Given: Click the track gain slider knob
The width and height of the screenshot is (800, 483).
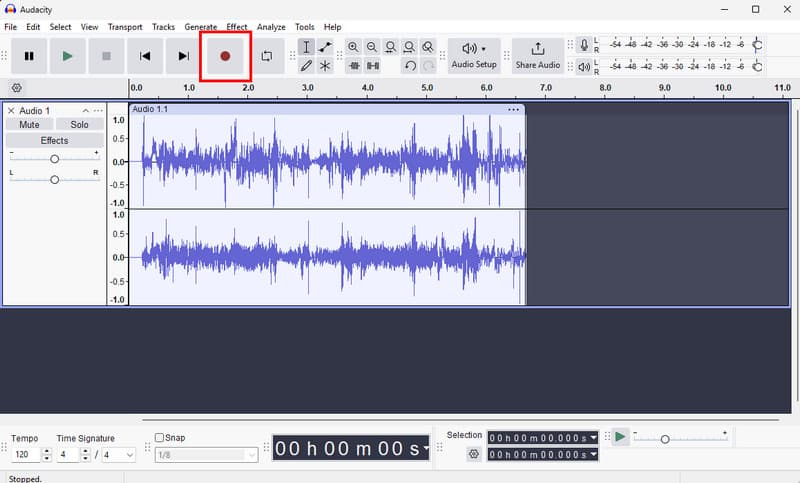Looking at the screenshot, I should pos(54,159).
